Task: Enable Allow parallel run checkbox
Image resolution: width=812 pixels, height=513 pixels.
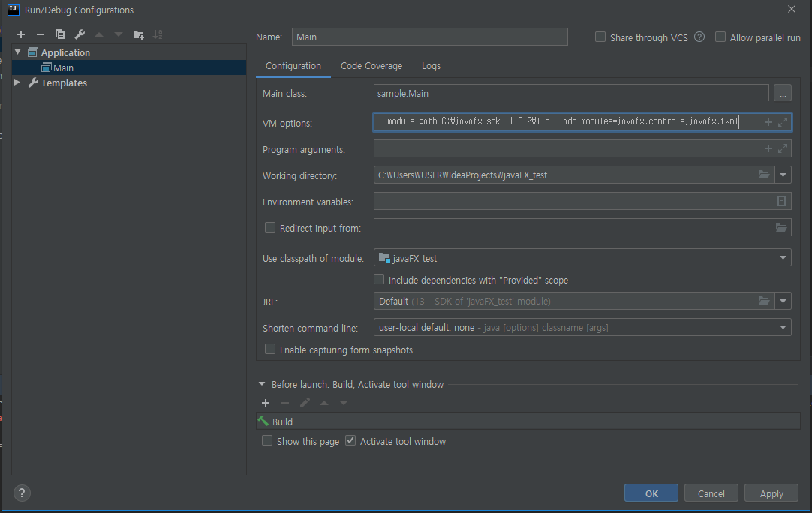Action: pos(720,37)
